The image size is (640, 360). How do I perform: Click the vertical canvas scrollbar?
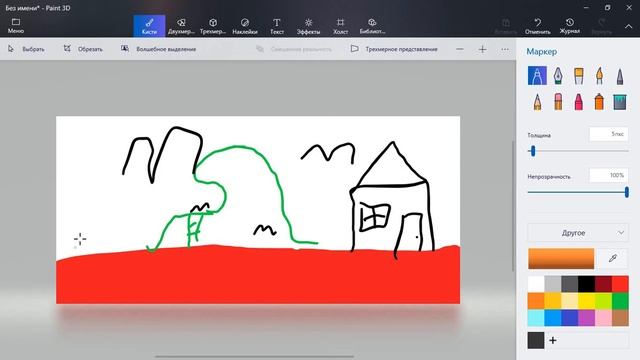click(x=513, y=206)
